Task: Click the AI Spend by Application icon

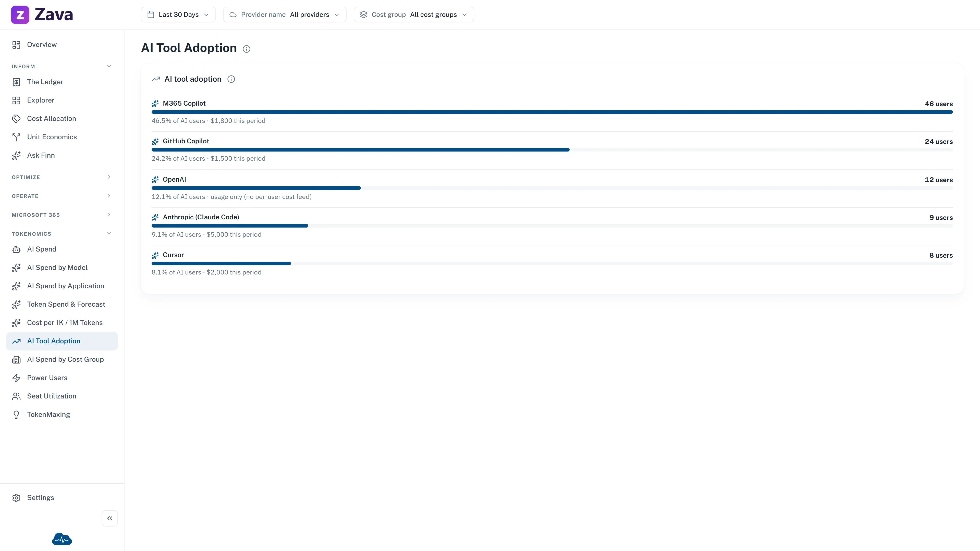Action: (16, 286)
